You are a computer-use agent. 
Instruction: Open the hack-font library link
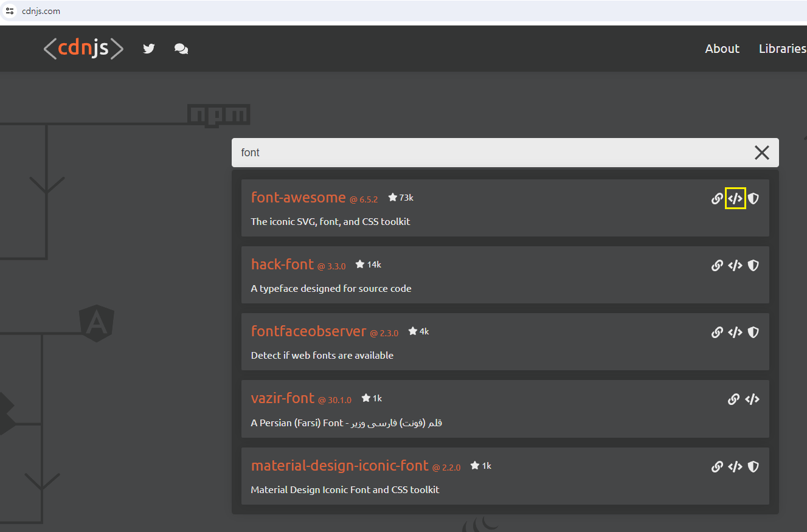click(282, 264)
